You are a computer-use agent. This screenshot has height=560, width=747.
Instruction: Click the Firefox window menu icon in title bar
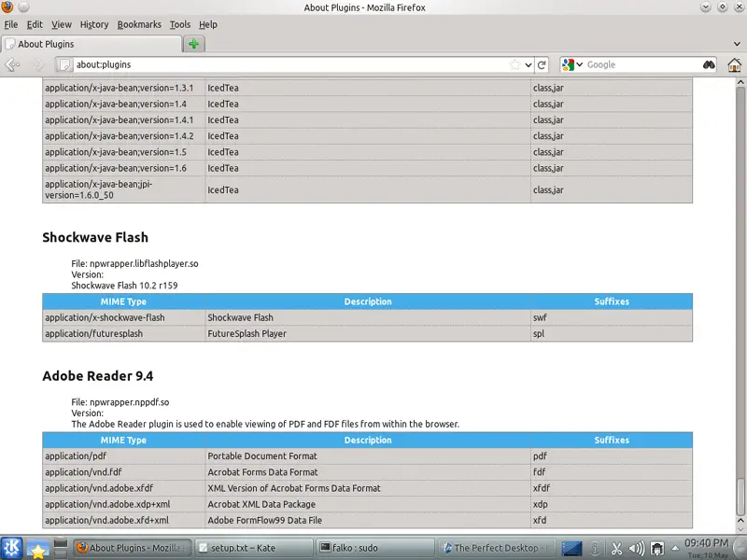click(x=7, y=7)
